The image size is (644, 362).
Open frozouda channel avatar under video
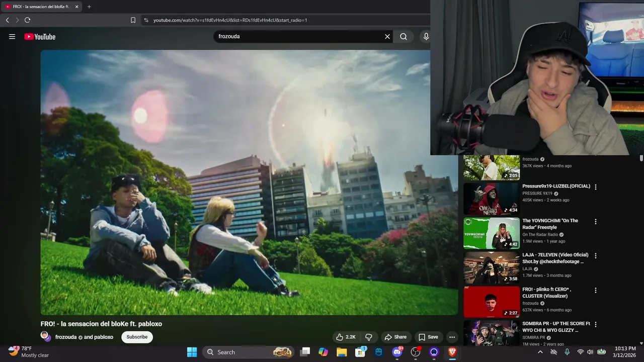[x=46, y=336]
